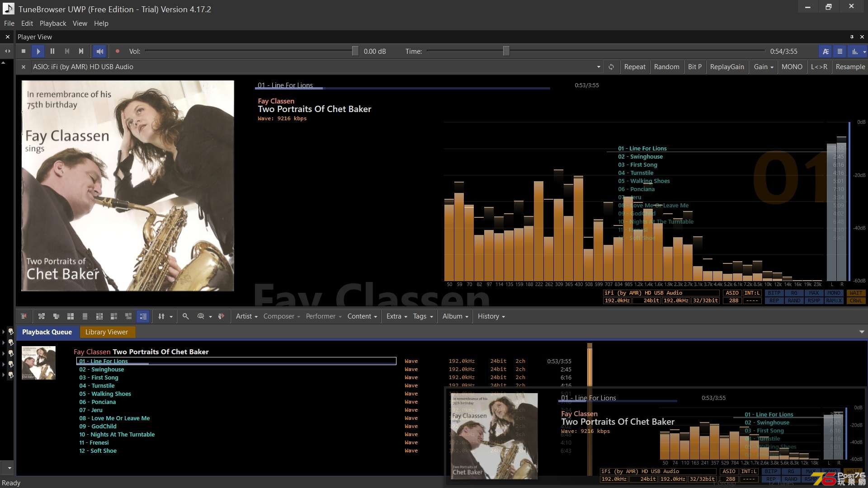This screenshot has width=868, height=488.
Task: Open the View menu
Action: point(80,23)
